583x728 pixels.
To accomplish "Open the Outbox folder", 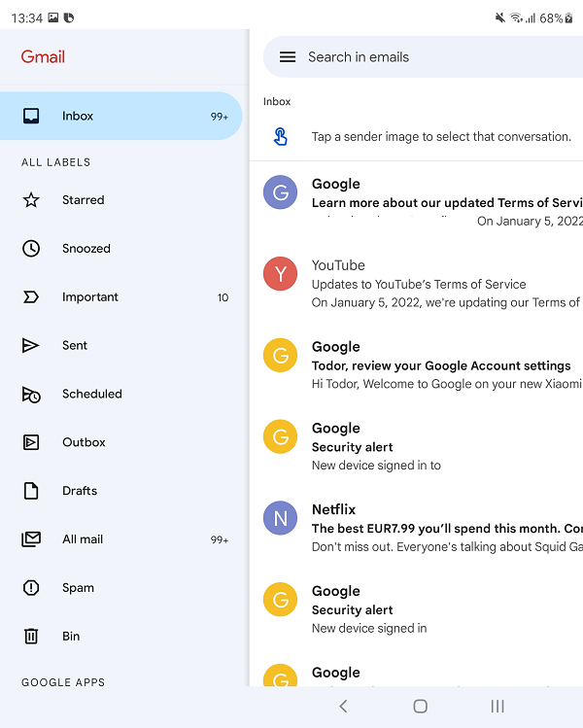I will [x=120, y=442].
